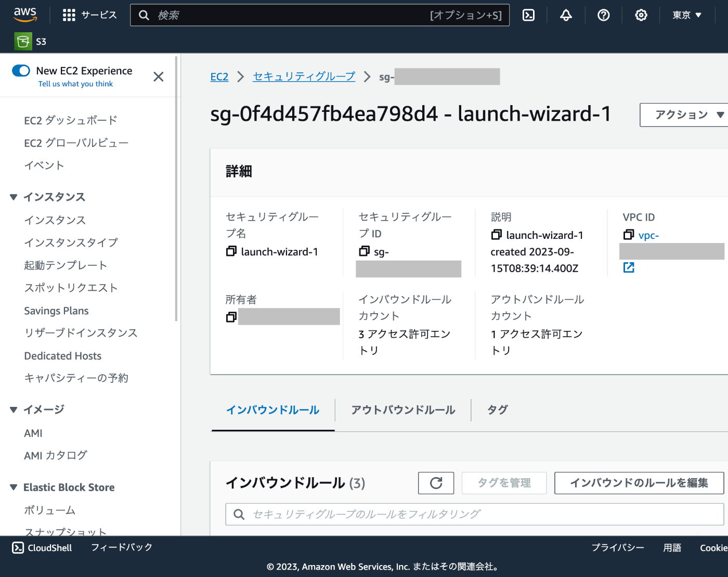The width and height of the screenshot is (728, 577).
Task: Collapse the インスタンス sidebar section
Action: 14,197
